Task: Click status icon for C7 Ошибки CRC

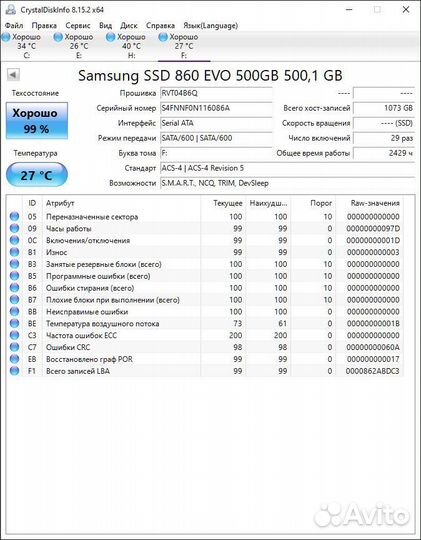Action: point(14,347)
